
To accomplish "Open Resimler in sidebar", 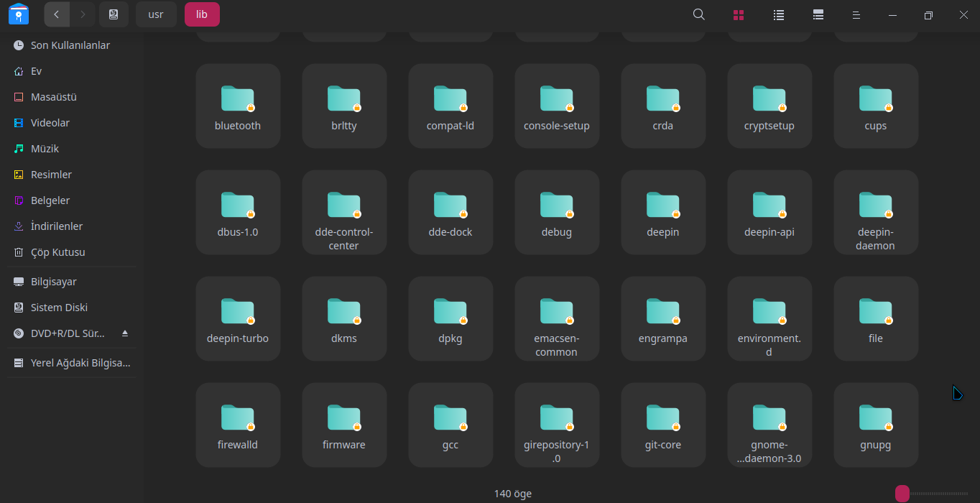I will pyautogui.click(x=72, y=175).
